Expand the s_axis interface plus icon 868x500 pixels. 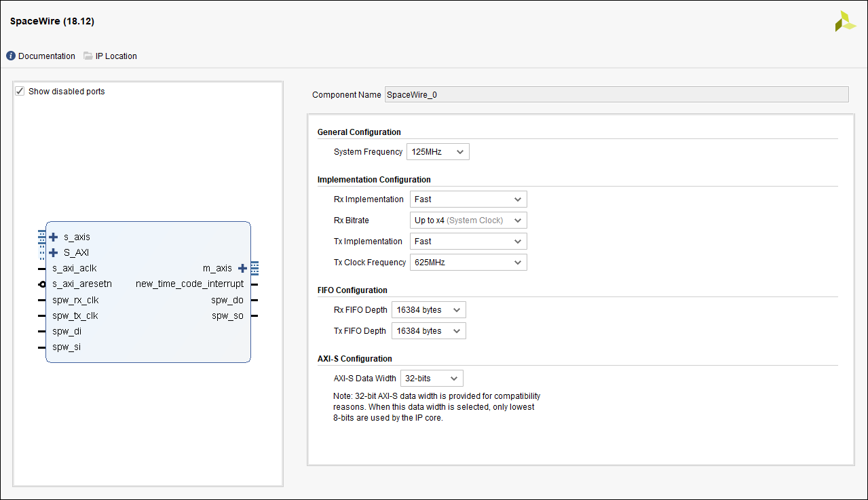[54, 237]
